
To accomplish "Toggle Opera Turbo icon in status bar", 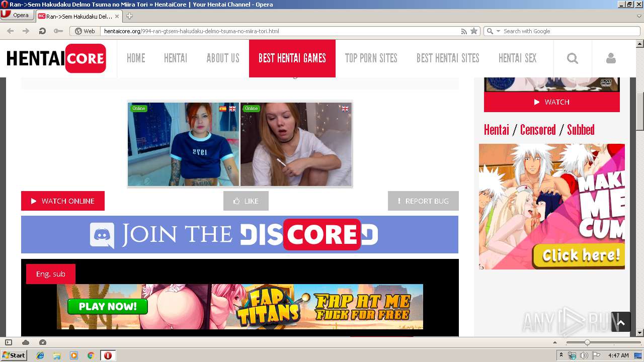I will tap(43, 342).
